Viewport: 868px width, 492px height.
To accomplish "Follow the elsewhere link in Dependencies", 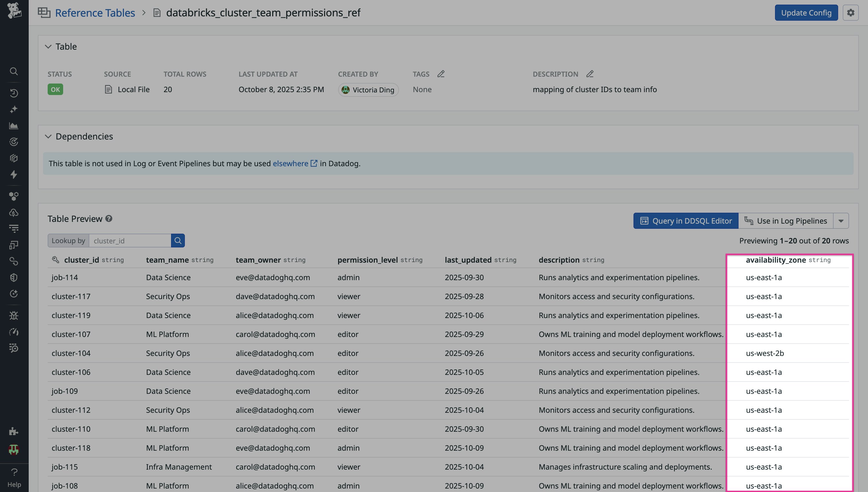I will point(291,163).
